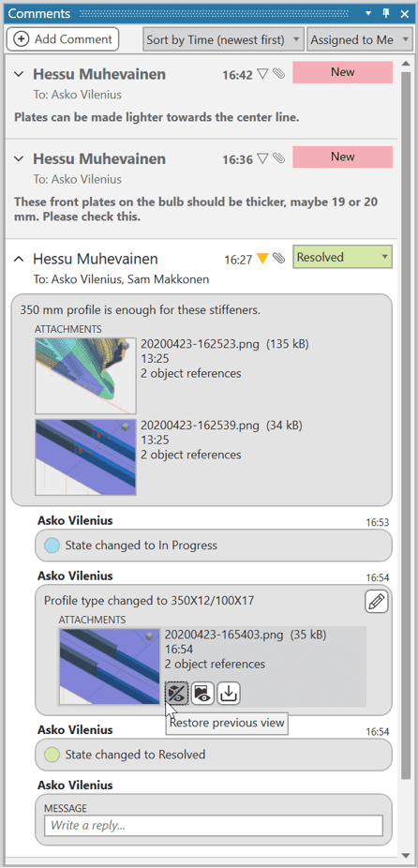Click the Add Comment button
This screenshot has height=868, width=418.
(63, 39)
